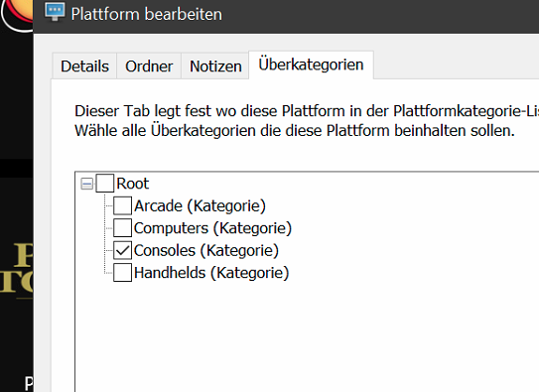Click the Handhelds (Kategorie) tree label
This screenshot has height=392, width=539.
click(211, 273)
